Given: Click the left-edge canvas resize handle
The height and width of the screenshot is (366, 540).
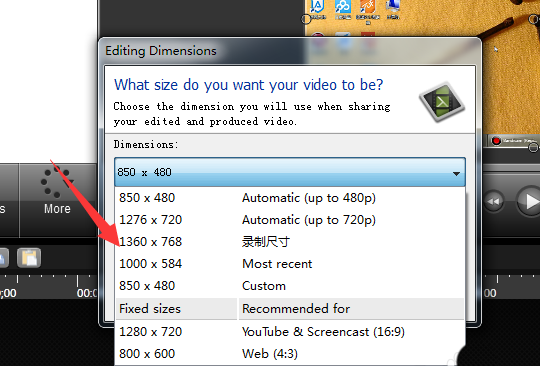Looking at the screenshot, I should coord(306,19).
